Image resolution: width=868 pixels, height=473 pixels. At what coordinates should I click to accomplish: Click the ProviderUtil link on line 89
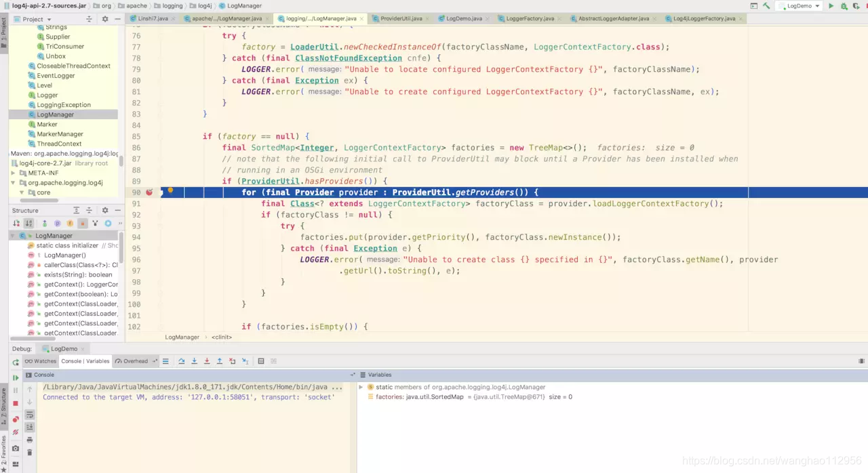pos(271,181)
